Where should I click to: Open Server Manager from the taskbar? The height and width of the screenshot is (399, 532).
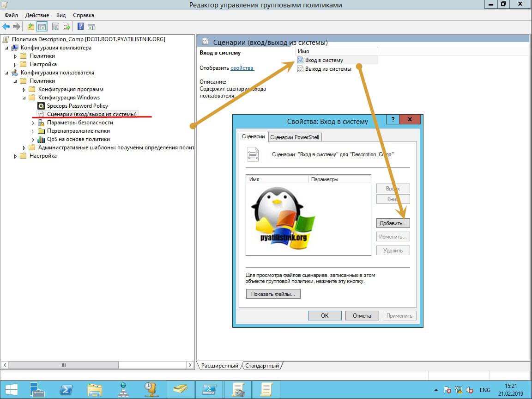(37, 389)
